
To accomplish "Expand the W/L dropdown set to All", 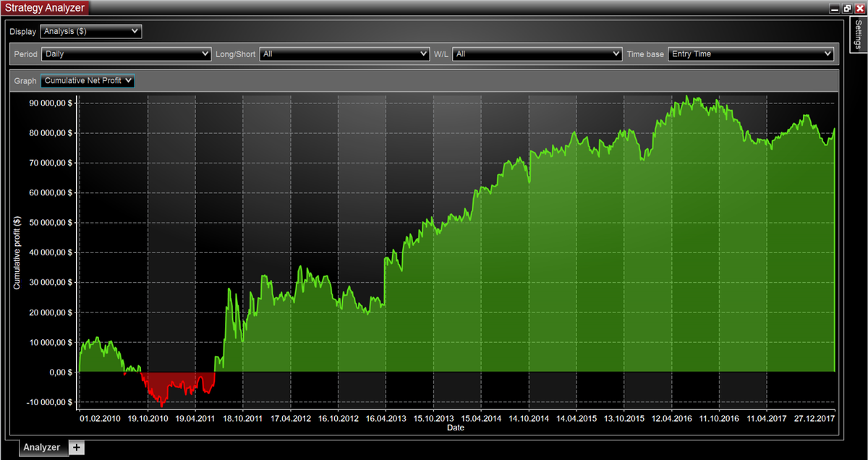I will point(537,54).
